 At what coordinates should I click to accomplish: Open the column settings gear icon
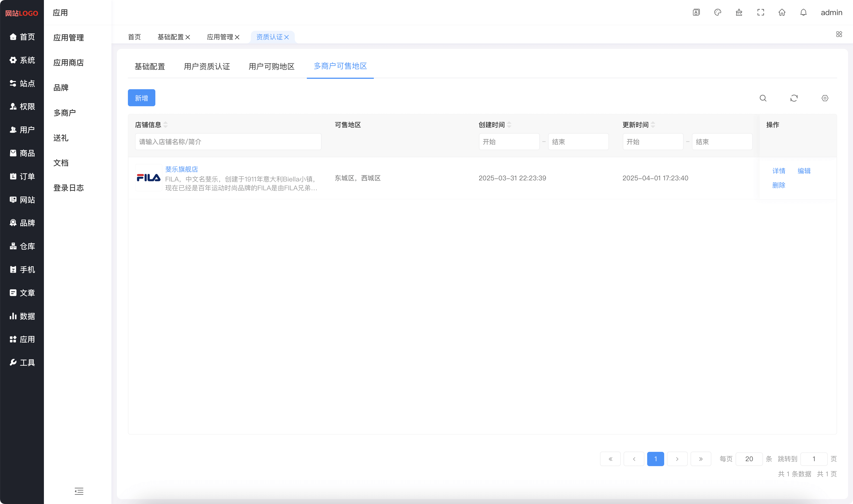[x=825, y=98]
